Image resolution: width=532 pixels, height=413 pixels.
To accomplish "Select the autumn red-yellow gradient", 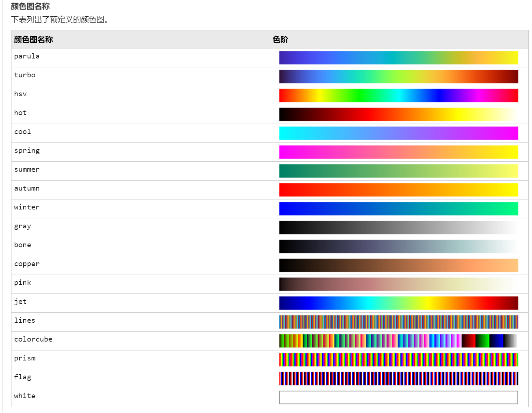I will point(399,190).
